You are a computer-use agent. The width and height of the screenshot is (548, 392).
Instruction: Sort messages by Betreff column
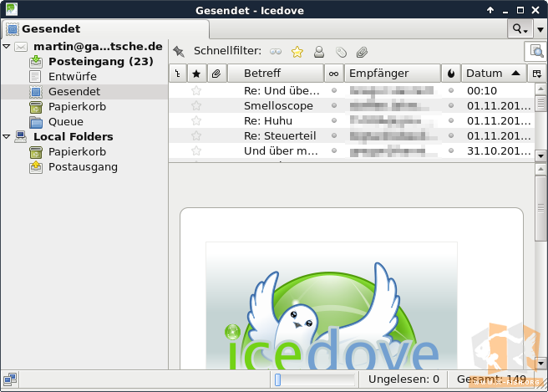pos(276,73)
